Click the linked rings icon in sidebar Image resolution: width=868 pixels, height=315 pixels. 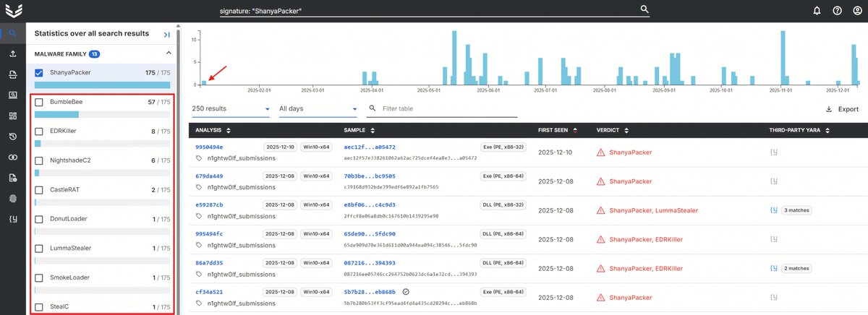tap(12, 157)
